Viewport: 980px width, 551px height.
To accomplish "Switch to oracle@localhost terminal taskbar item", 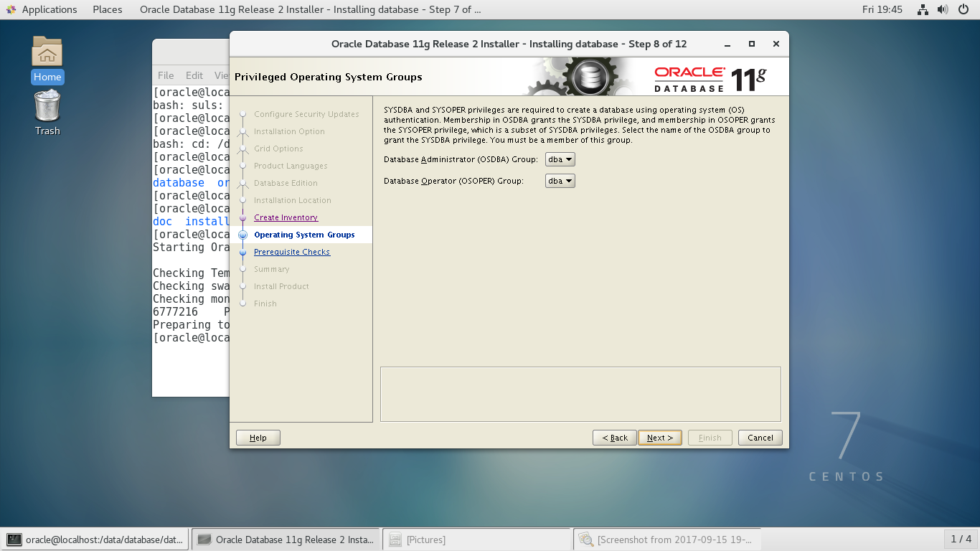I will 95,540.
